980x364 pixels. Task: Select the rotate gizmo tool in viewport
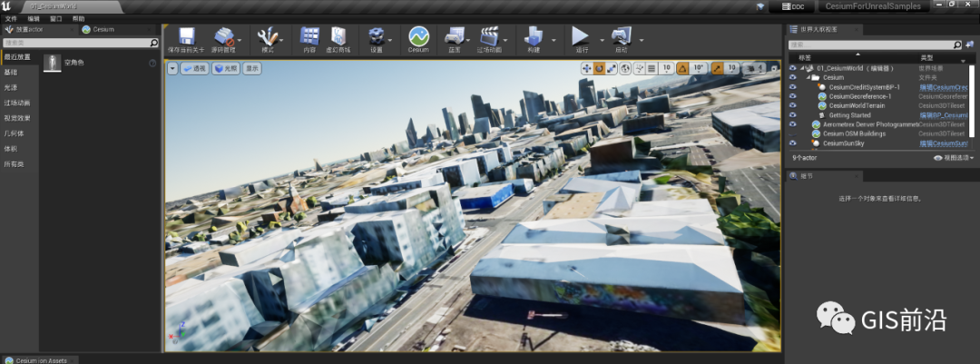click(x=599, y=69)
